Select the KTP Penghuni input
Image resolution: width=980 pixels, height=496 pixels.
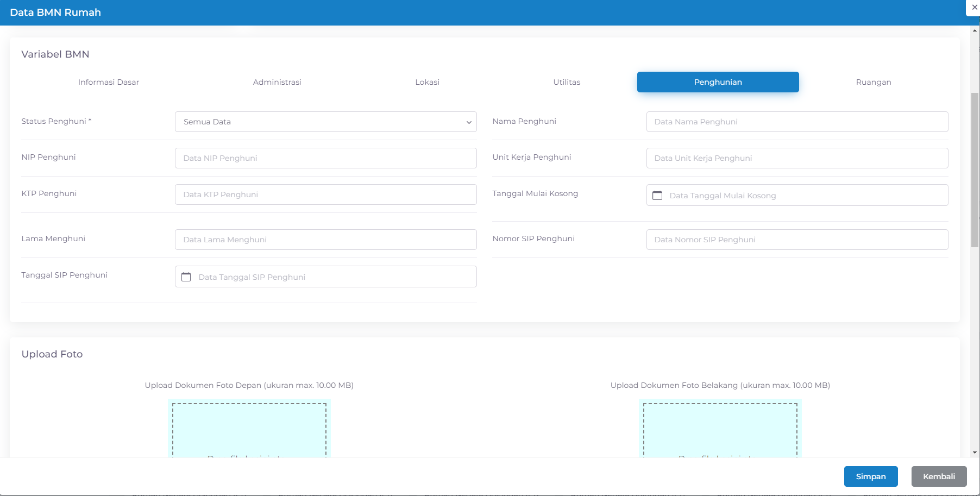tap(326, 194)
